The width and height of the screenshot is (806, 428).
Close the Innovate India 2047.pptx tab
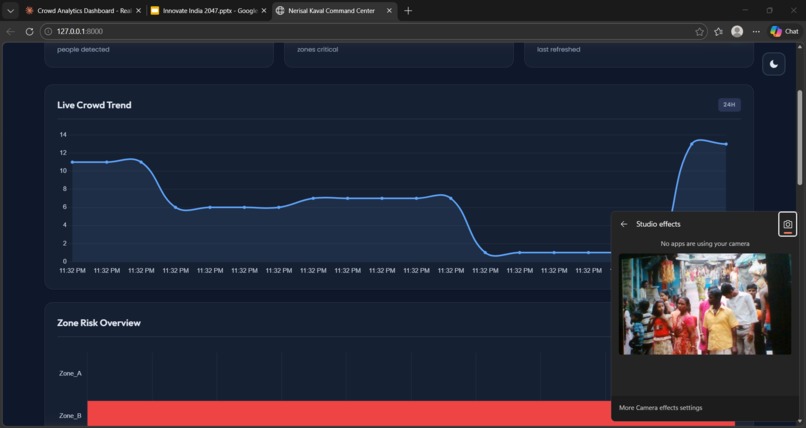(264, 10)
